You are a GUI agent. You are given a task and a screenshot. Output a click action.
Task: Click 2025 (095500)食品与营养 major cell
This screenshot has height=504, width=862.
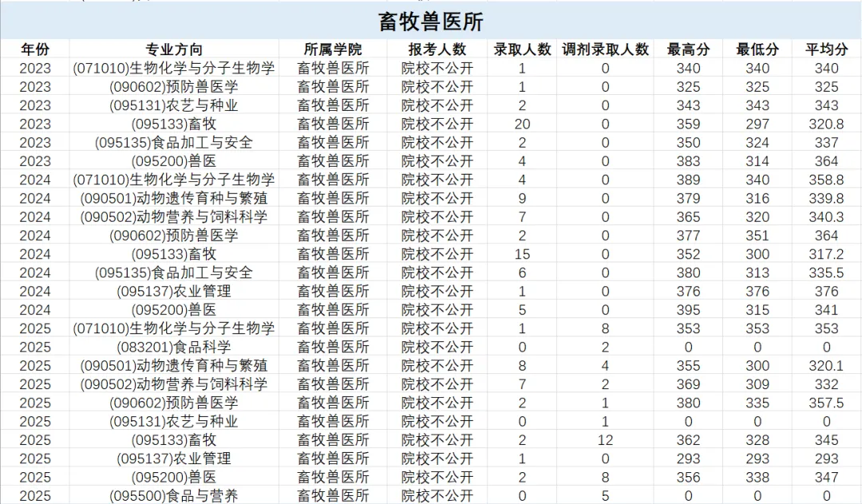pos(174,496)
